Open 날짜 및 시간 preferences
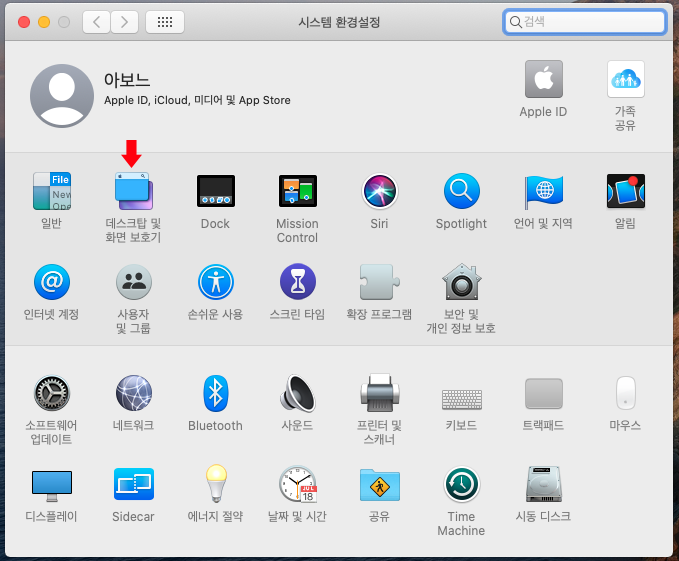 pos(297,484)
